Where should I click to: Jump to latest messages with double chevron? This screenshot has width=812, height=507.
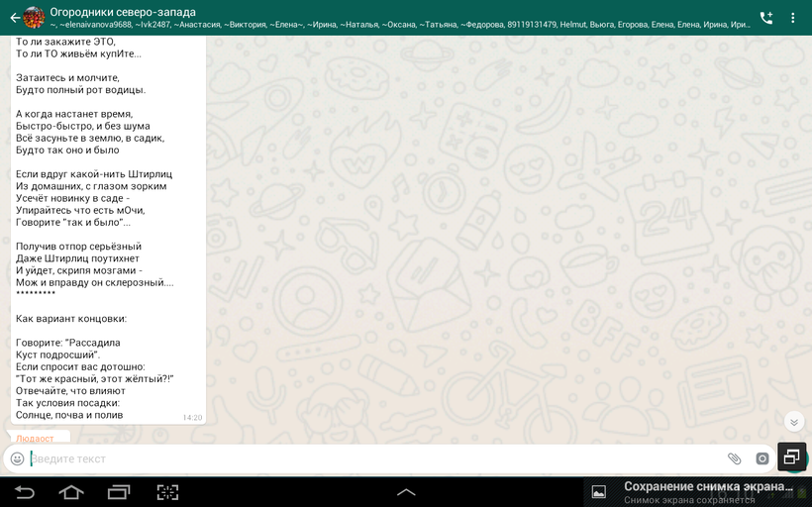(793, 422)
